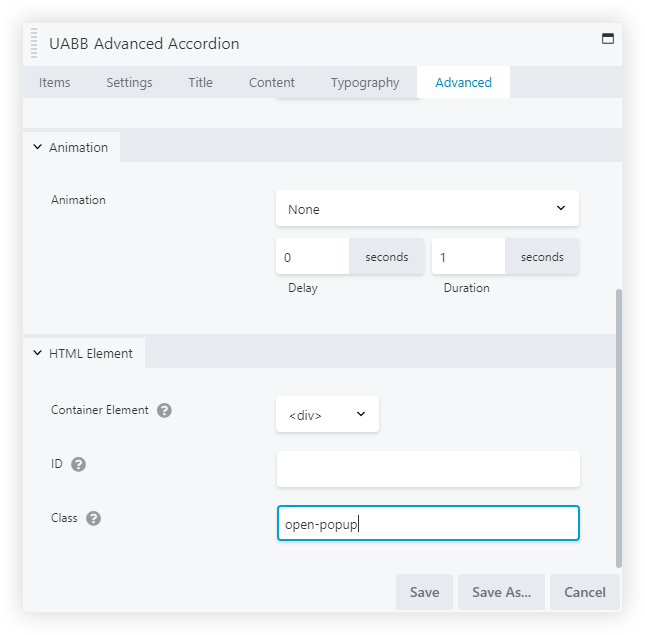The width and height of the screenshot is (645, 635).
Task: Click the animation Delay input field
Action: 312,257
